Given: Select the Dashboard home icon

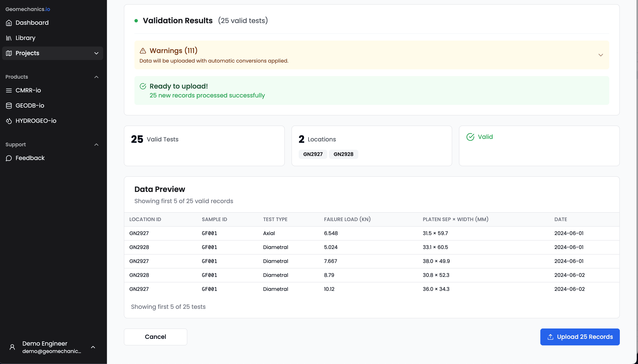Looking at the screenshot, I should (9, 23).
